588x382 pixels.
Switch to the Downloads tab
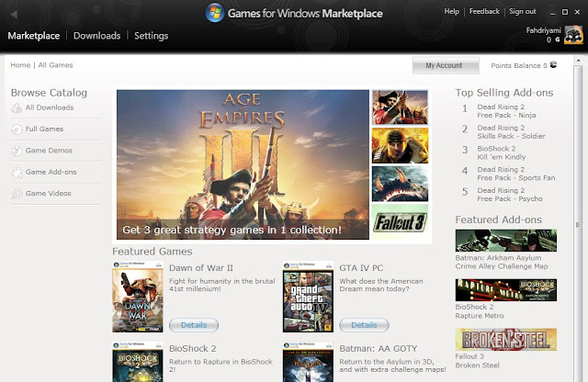tap(96, 36)
